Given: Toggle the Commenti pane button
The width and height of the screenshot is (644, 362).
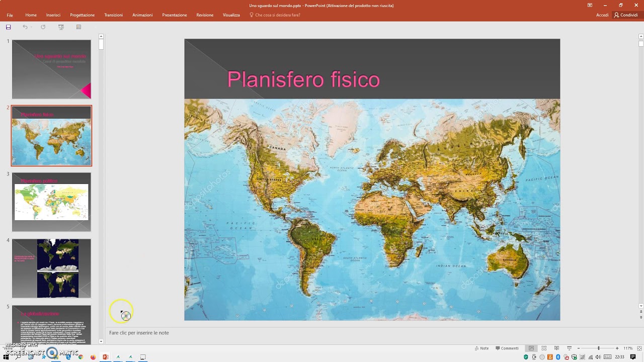Looking at the screenshot, I should tap(507, 348).
